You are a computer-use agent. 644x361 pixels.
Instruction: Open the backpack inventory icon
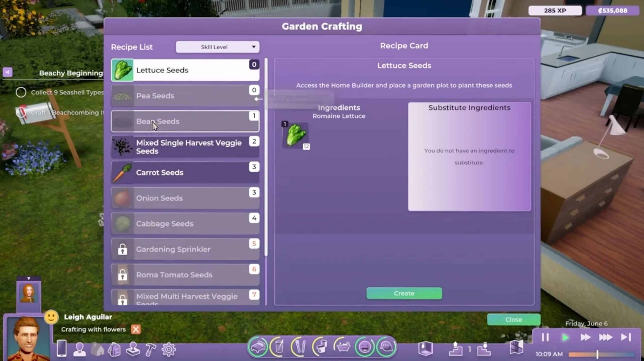(x=114, y=349)
